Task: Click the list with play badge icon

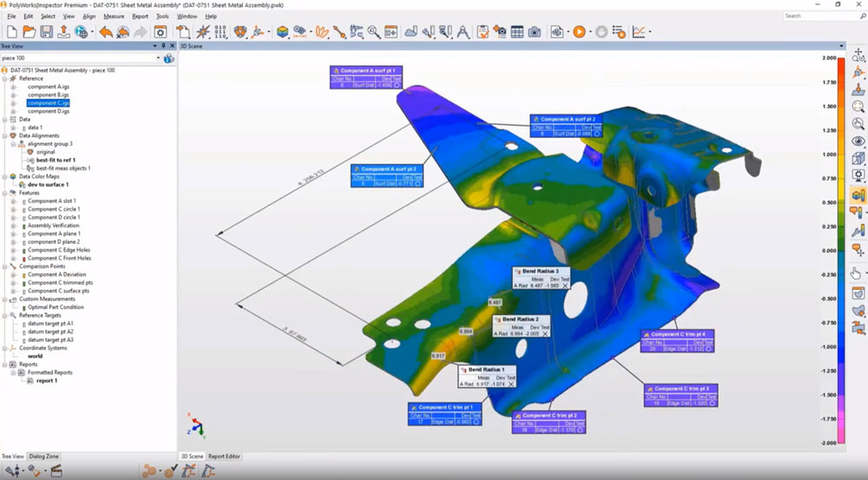Action: point(619,32)
